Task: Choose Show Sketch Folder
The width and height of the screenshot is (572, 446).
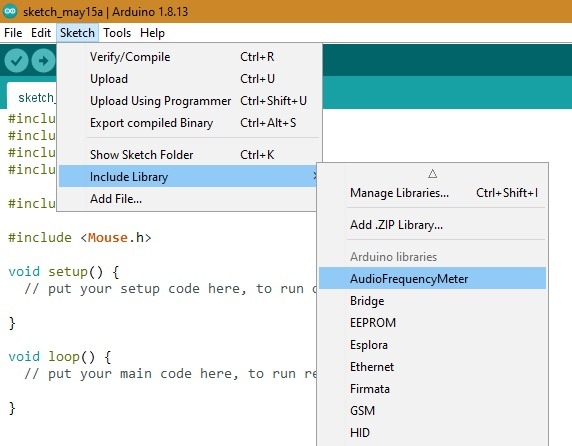Action: [189, 155]
